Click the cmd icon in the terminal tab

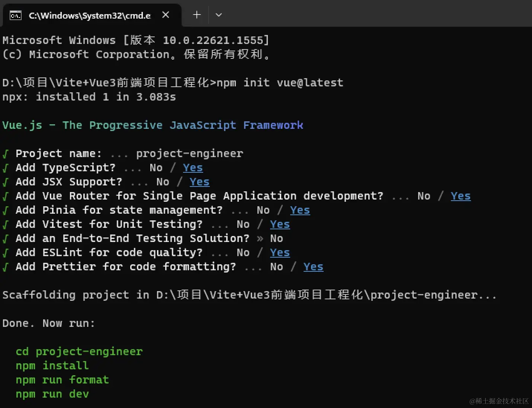pos(16,15)
